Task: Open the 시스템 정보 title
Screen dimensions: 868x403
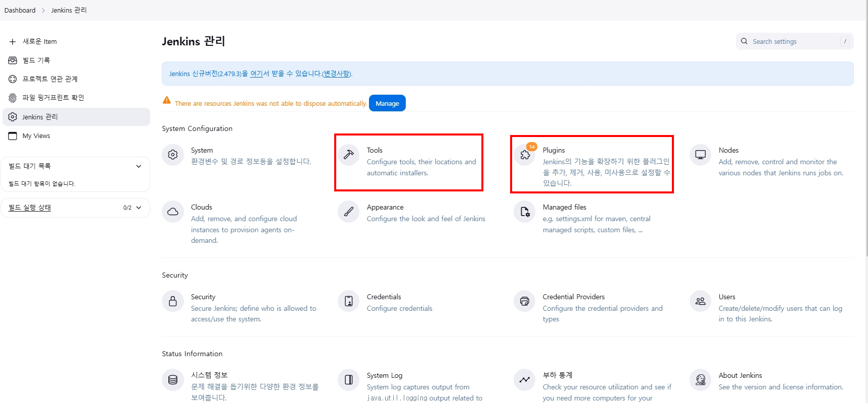Action: [209, 375]
